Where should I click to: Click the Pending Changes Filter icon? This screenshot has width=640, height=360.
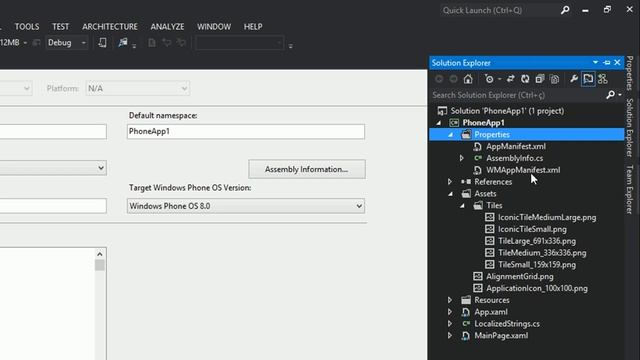click(489, 79)
